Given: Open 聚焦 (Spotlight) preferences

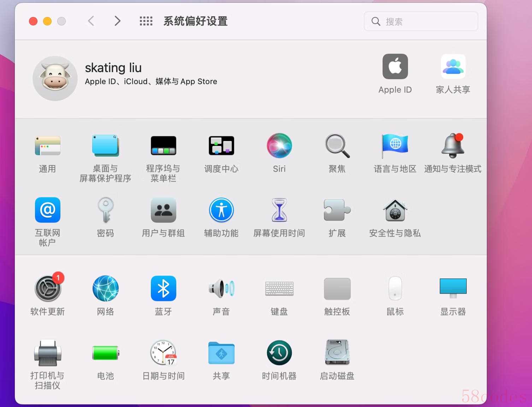Looking at the screenshot, I should pyautogui.click(x=337, y=146).
